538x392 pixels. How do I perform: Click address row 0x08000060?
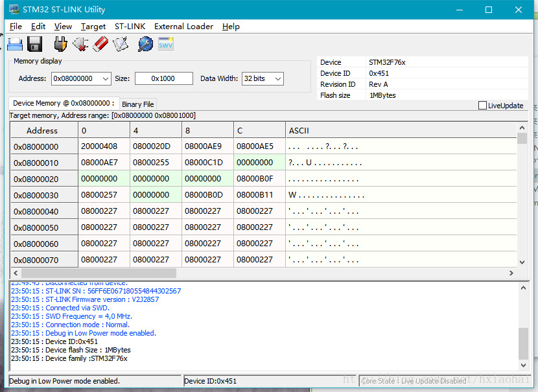(44, 244)
